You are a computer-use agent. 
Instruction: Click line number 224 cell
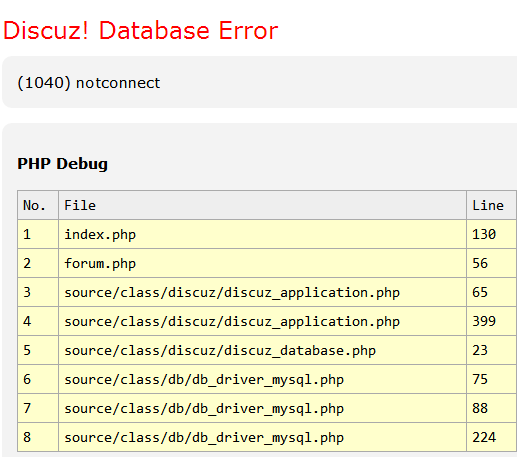coord(492,437)
